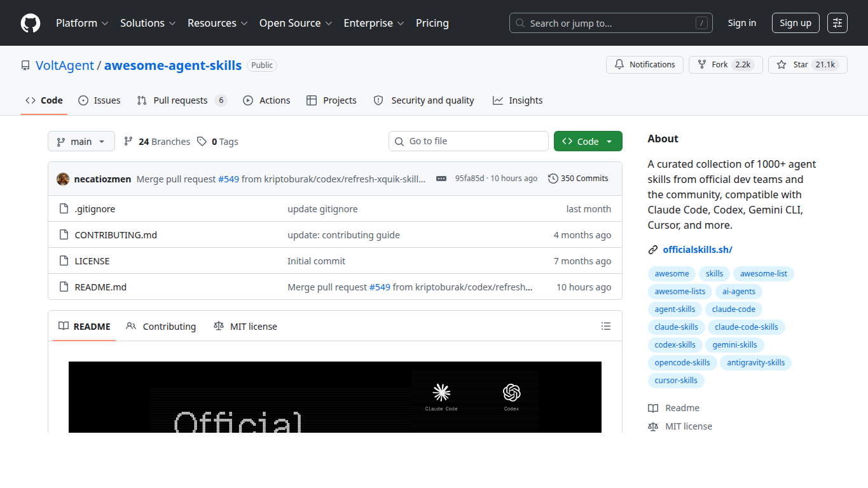Image resolution: width=868 pixels, height=488 pixels.
Task: Expand the Solutions menu
Action: pyautogui.click(x=148, y=23)
